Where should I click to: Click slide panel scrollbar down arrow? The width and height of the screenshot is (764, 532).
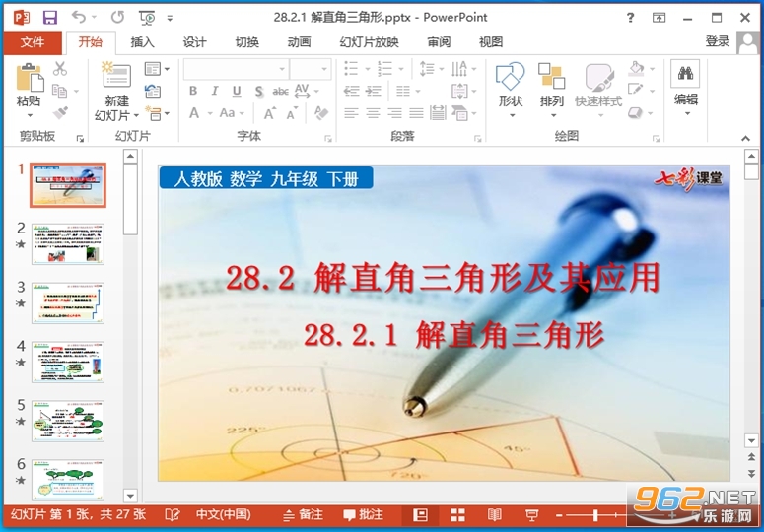coord(130,496)
